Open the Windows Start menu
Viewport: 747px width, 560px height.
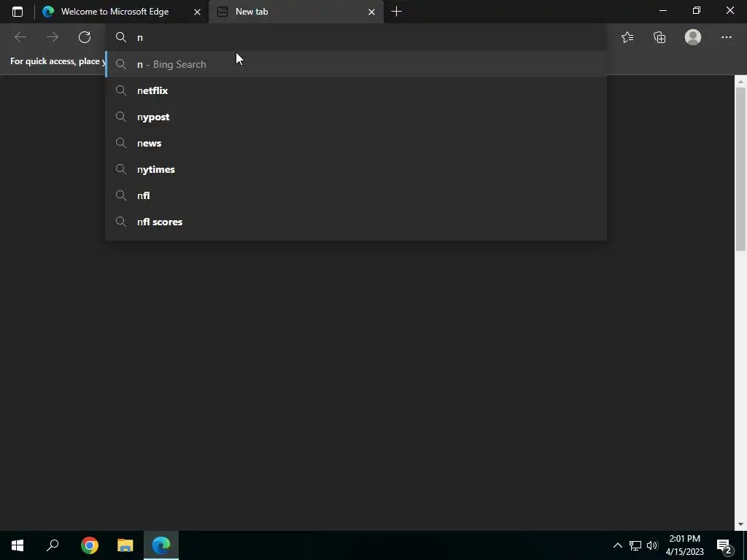pyautogui.click(x=18, y=545)
